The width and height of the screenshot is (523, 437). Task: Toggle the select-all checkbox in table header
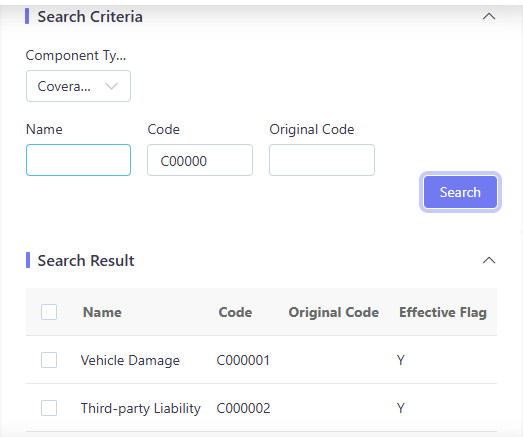[49, 312]
